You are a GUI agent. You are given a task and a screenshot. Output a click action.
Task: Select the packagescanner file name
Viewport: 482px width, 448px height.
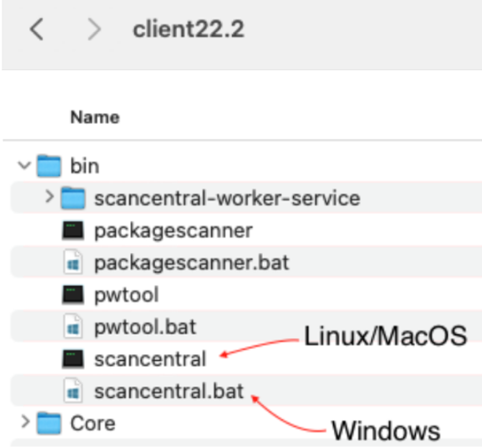pyautogui.click(x=174, y=230)
